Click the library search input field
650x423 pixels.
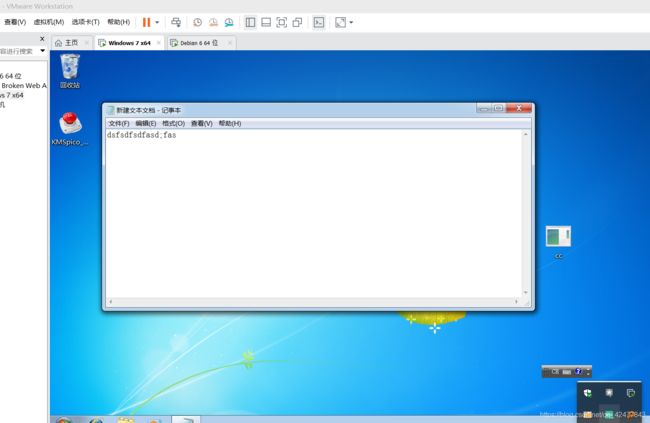[17, 51]
